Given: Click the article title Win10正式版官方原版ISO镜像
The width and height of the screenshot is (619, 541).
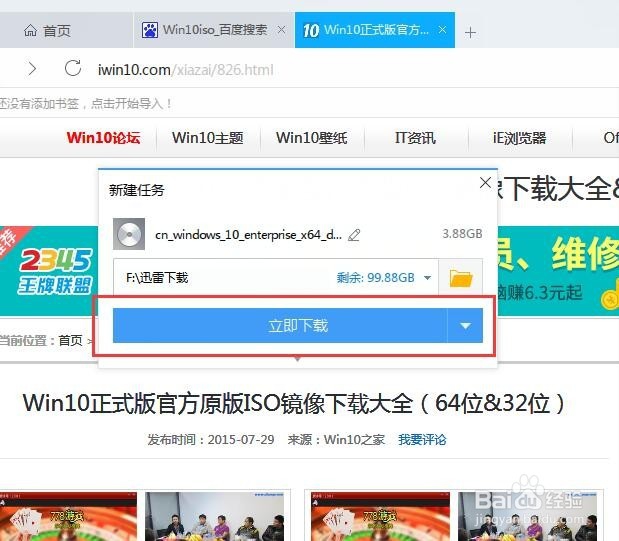Looking at the screenshot, I should 294,403.
